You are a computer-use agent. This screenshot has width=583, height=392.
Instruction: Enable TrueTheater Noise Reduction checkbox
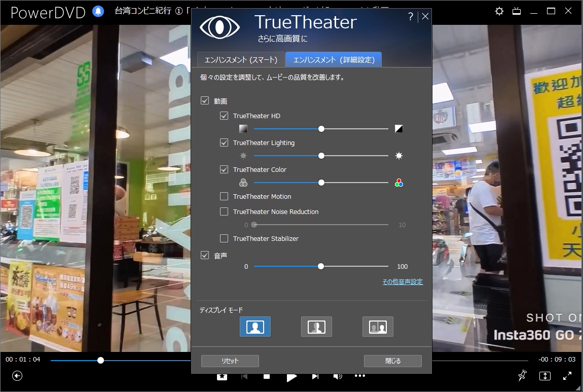tap(224, 212)
